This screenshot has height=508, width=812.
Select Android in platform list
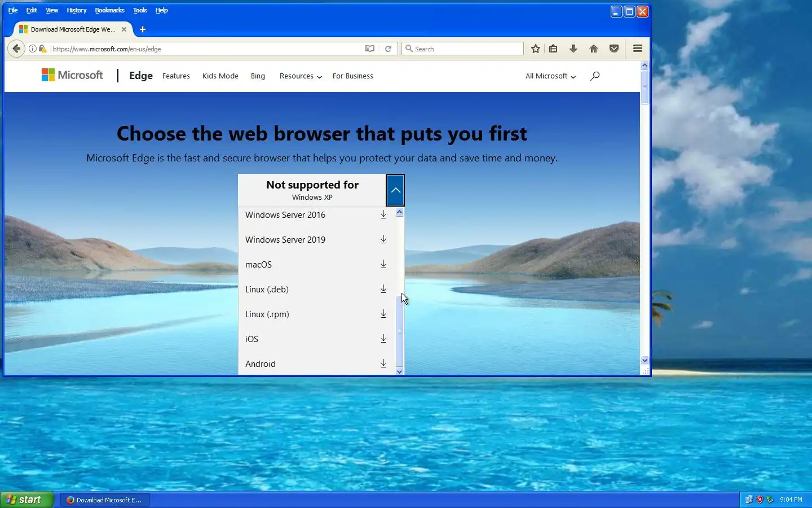click(261, 364)
